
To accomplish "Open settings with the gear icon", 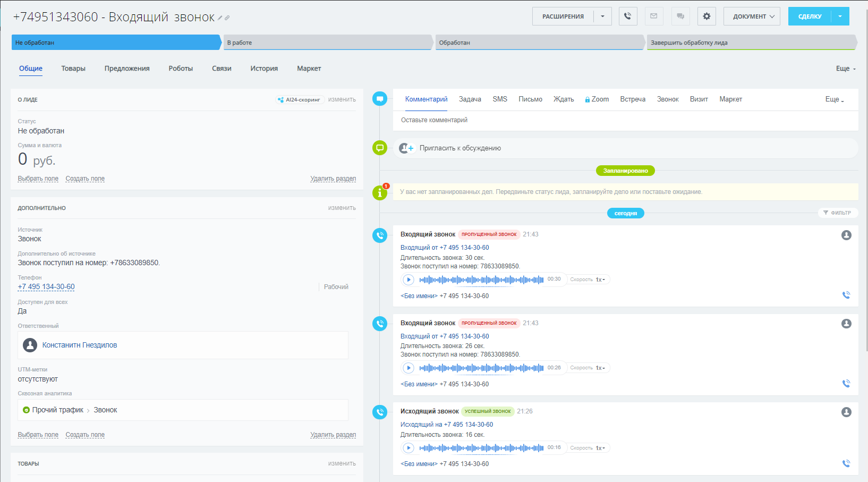I will click(707, 16).
